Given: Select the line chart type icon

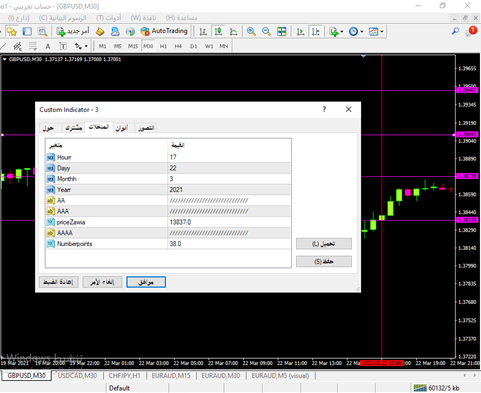Looking at the screenshot, I should (x=233, y=31).
